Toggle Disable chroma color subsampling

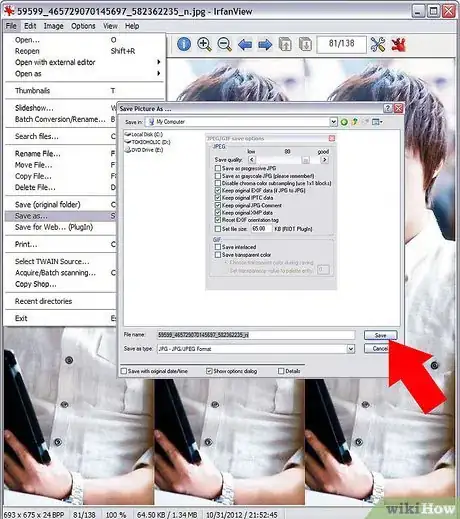point(218,183)
